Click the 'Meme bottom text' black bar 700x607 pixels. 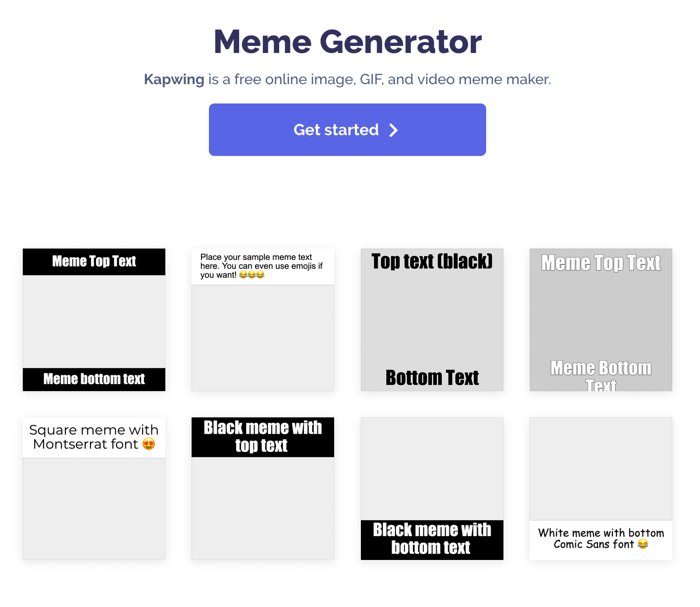pos(94,379)
